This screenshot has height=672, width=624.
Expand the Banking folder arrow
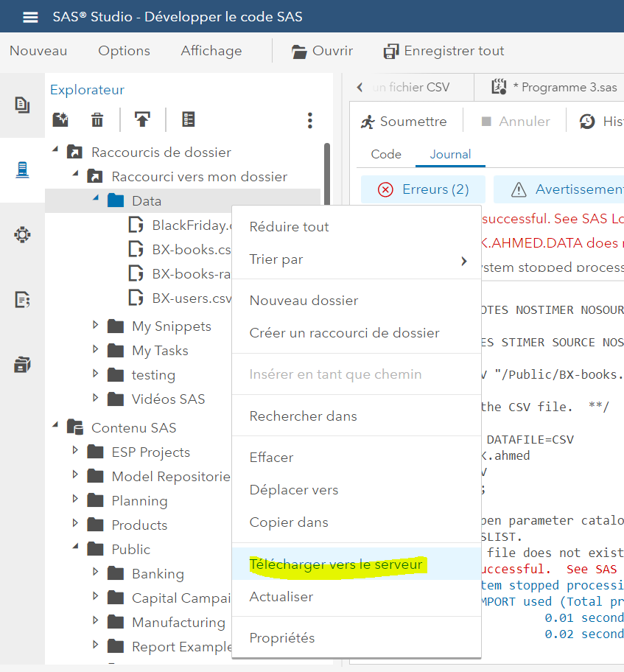coord(96,571)
